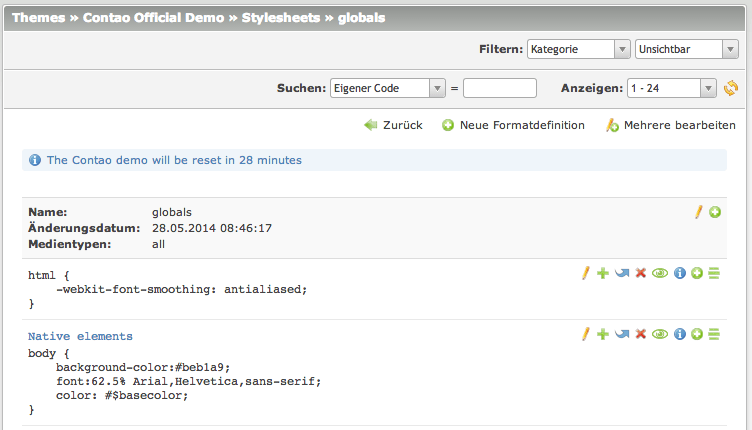Show info for the html rule
The height and width of the screenshot is (430, 752).
[680, 273]
